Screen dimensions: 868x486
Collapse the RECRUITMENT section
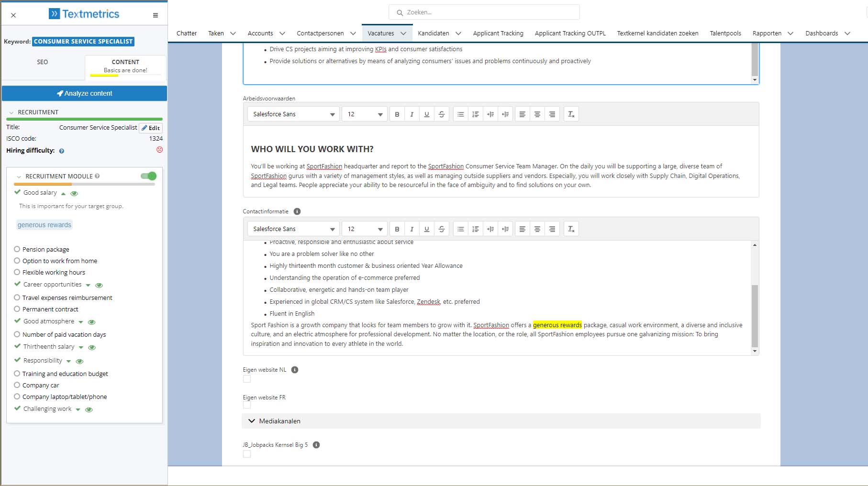click(x=11, y=112)
